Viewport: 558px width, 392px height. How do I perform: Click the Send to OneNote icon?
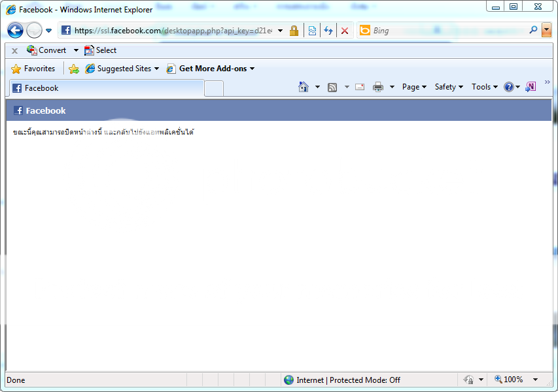[x=531, y=87]
